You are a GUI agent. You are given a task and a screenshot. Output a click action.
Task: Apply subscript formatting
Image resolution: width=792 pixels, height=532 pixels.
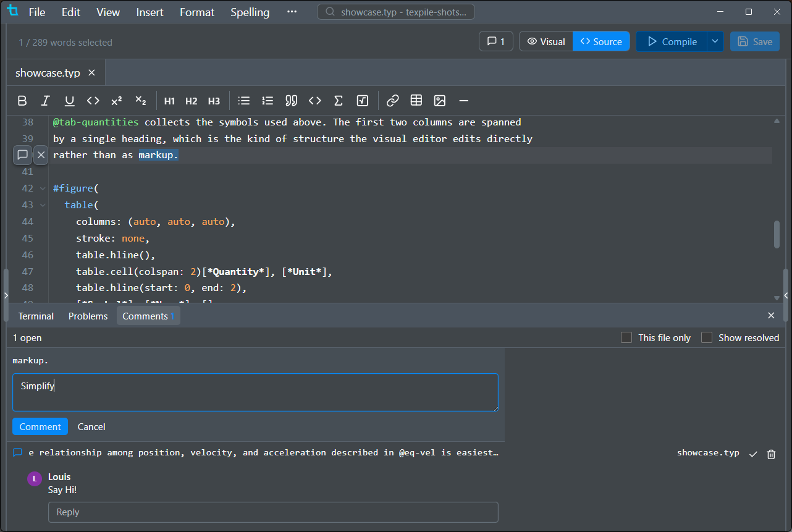tap(141, 101)
